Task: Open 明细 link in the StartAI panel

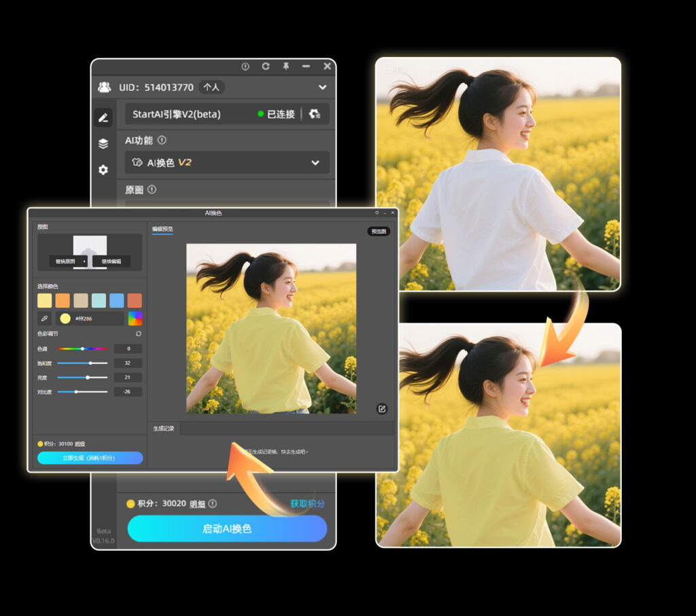Action: [x=198, y=504]
